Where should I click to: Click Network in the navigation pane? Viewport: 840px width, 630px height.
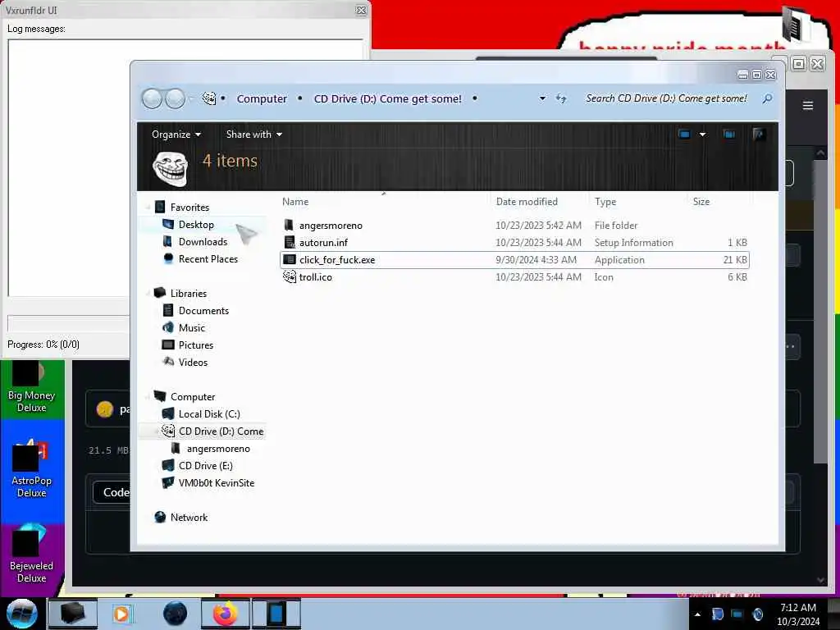[x=189, y=518]
